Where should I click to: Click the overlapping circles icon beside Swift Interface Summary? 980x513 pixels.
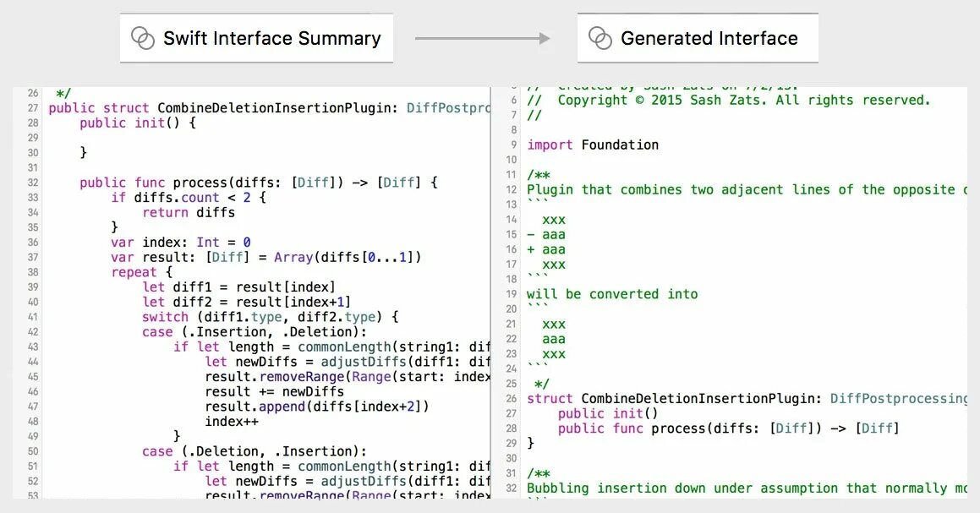[143, 38]
